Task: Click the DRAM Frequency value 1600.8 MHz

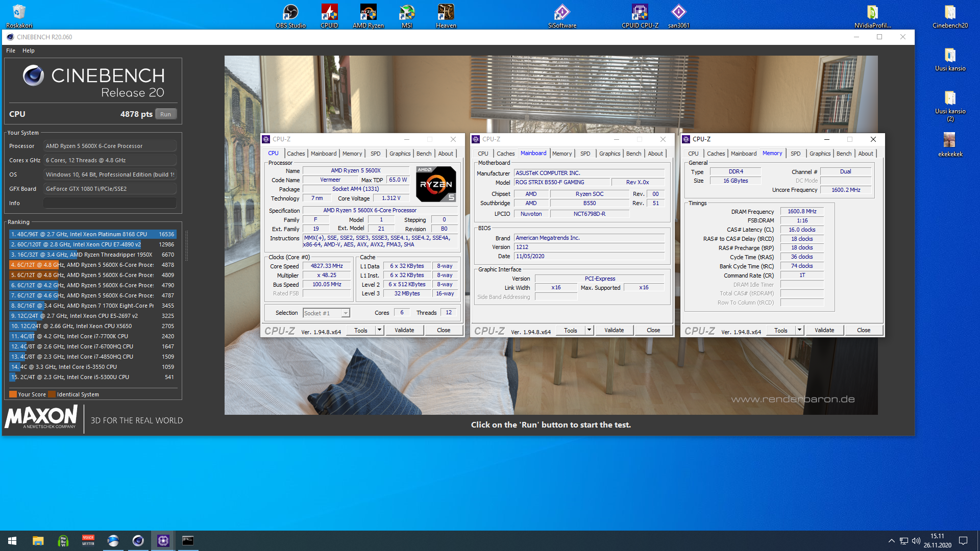Action: [x=802, y=211]
